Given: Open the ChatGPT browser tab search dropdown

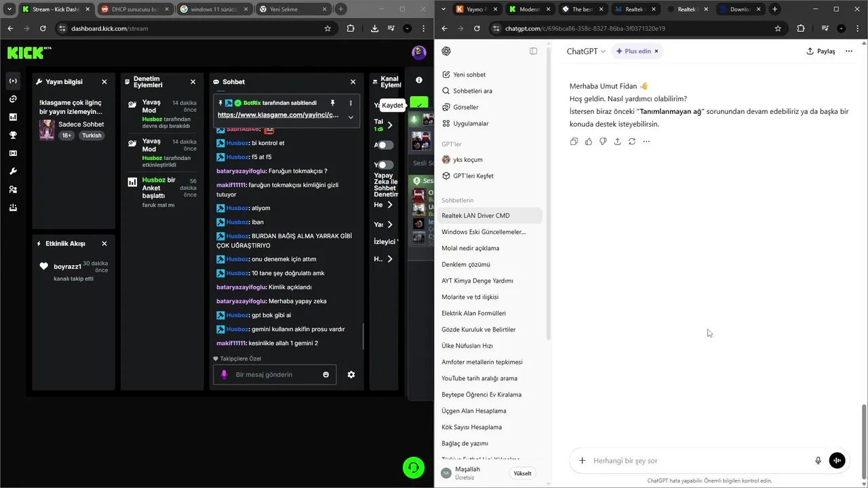Looking at the screenshot, I should (443, 9).
